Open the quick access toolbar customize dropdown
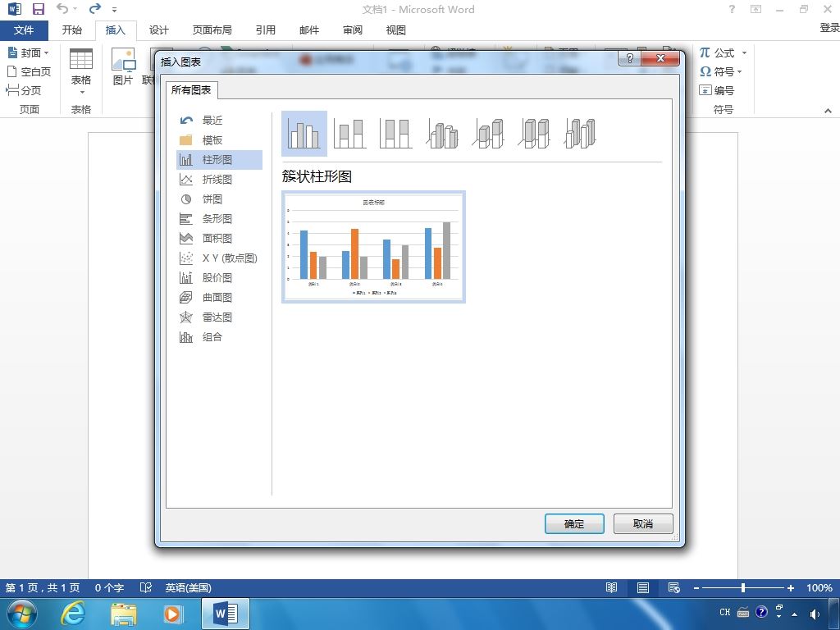Screen dimensions: 840x630 point(114,10)
